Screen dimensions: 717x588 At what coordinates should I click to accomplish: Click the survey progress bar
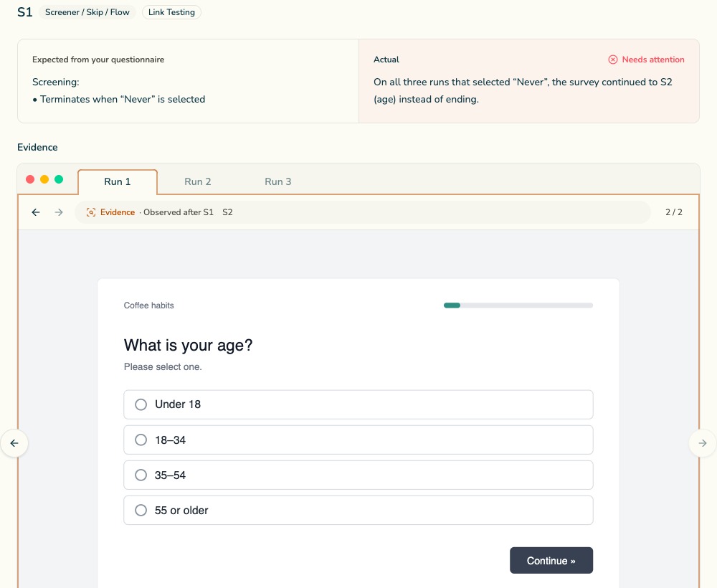pos(518,305)
